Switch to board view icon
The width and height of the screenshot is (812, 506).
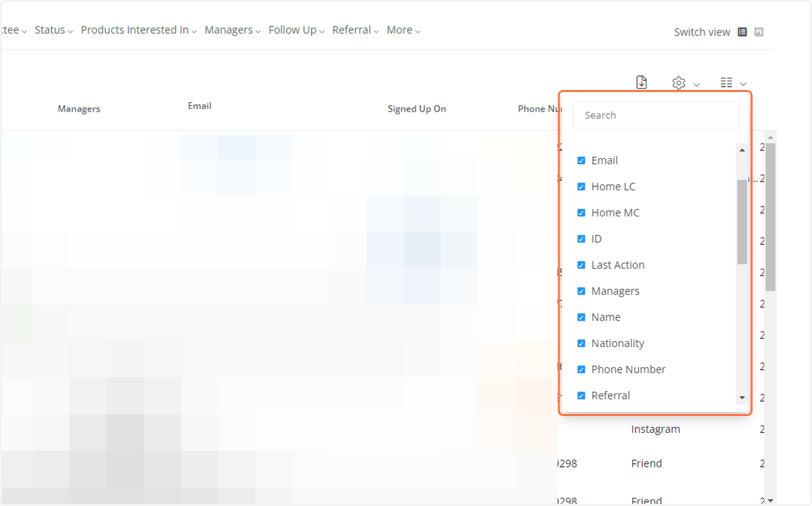[x=759, y=32]
